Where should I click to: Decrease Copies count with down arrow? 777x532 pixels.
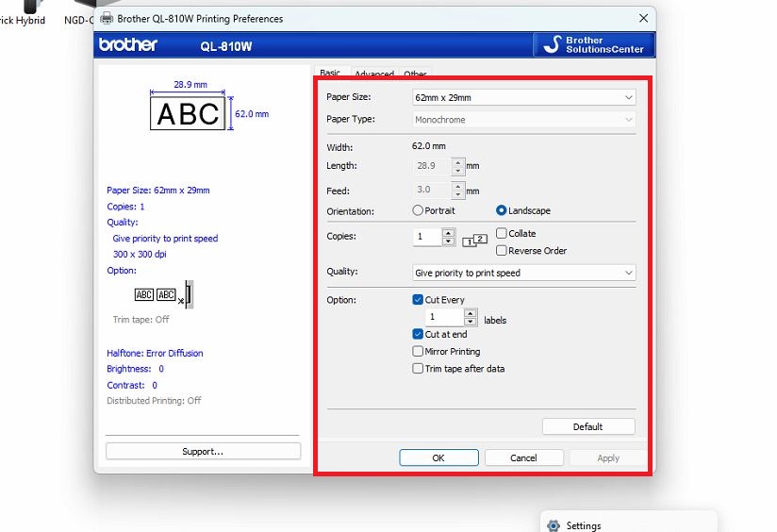pos(448,241)
